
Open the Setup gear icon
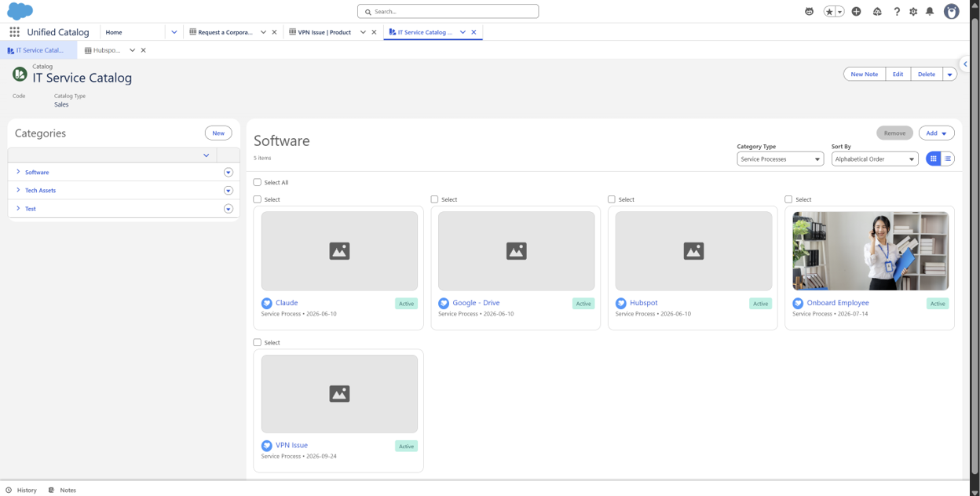[x=913, y=12]
